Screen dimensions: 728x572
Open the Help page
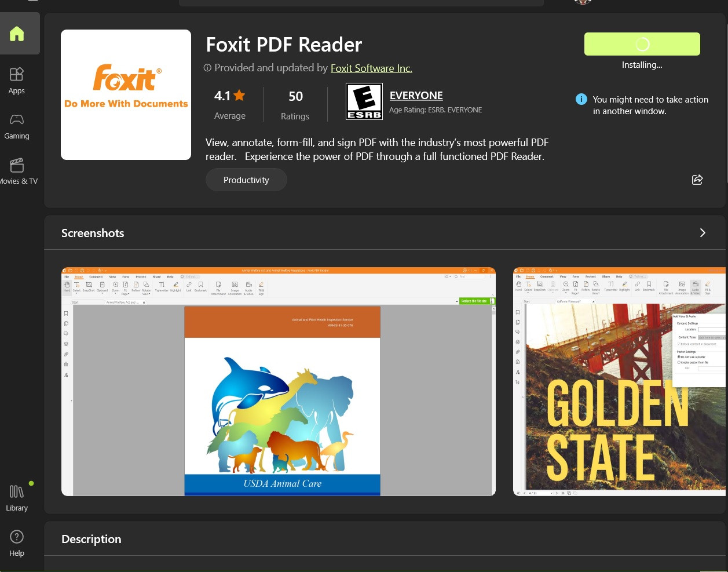coord(17,543)
